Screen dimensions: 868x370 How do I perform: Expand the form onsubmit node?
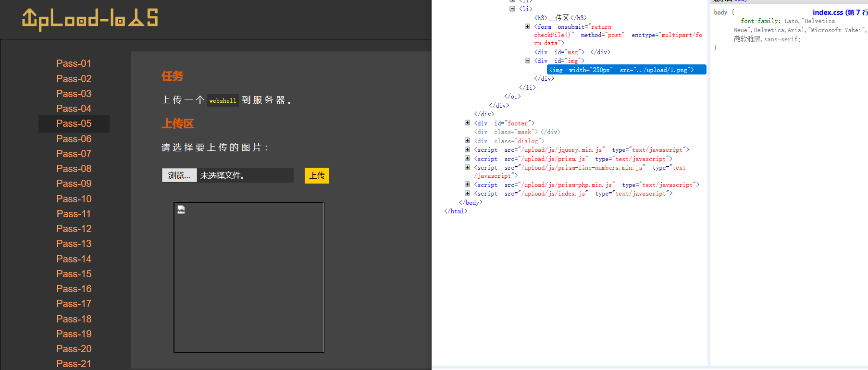527,26
